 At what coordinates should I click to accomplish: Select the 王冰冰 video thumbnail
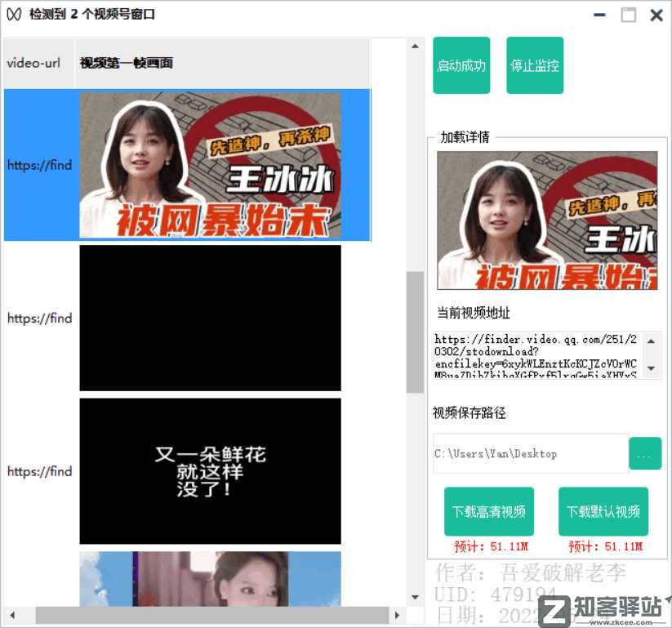(x=210, y=165)
